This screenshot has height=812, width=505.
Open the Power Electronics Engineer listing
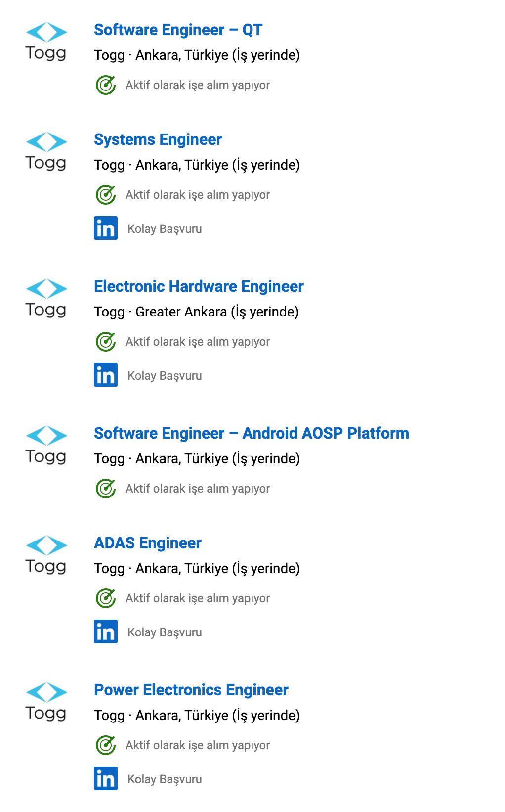(191, 690)
